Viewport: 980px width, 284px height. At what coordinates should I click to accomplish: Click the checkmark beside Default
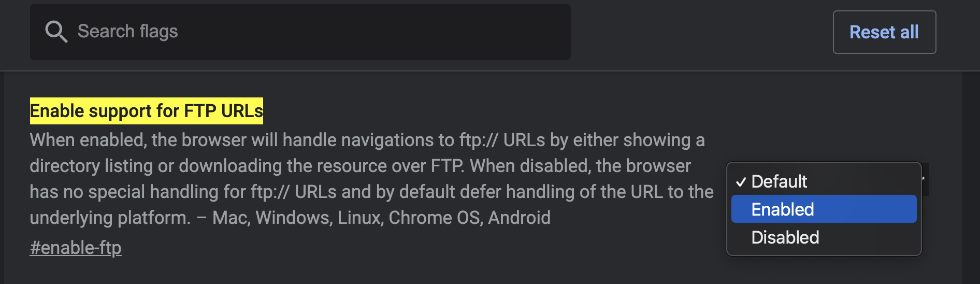(741, 182)
